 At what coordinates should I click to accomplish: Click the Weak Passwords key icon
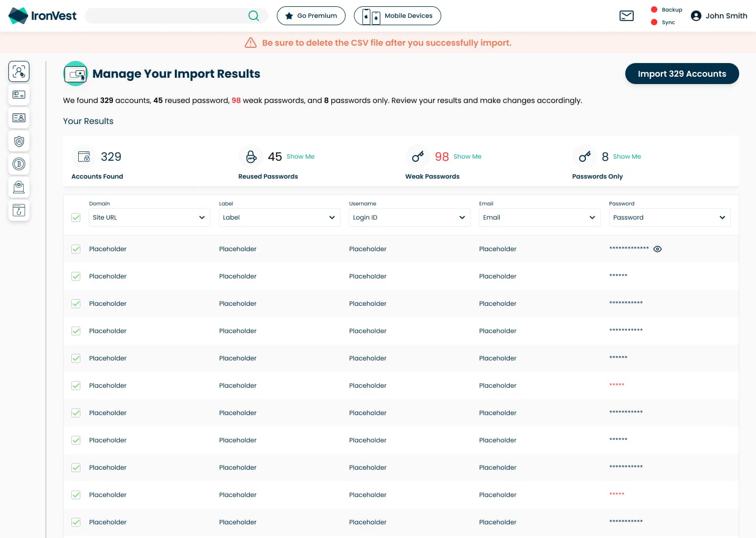418,157
